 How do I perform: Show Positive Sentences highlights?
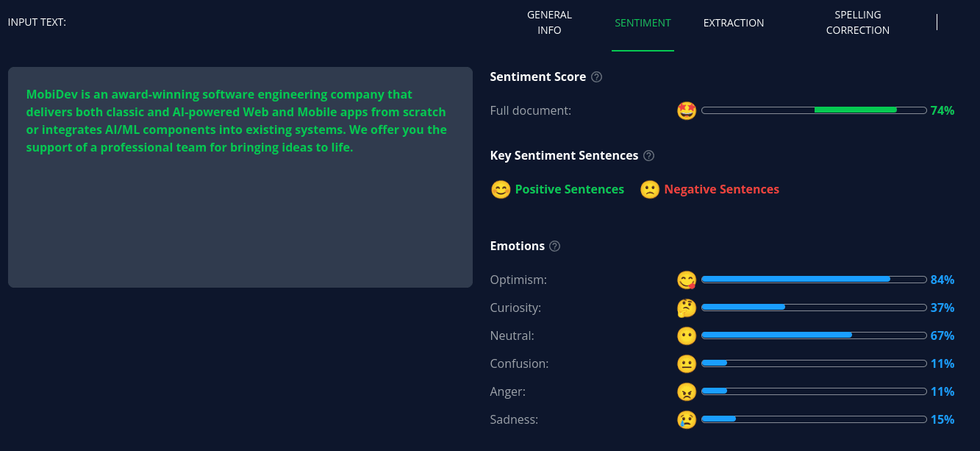569,190
